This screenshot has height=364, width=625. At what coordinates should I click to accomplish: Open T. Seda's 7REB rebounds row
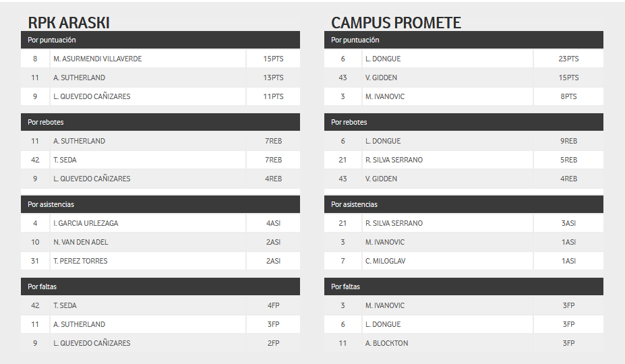(x=160, y=160)
